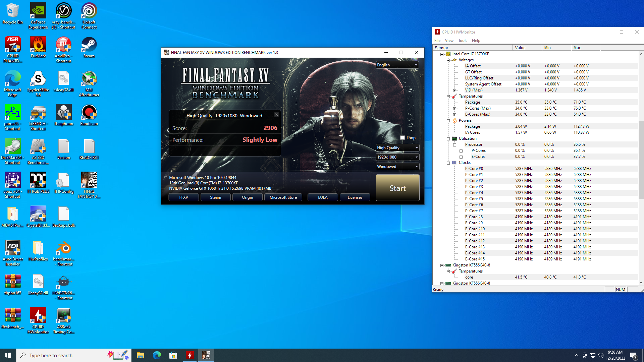This screenshot has width=644, height=362.
Task: Open the View menu in HWMonitor
Action: click(449, 41)
